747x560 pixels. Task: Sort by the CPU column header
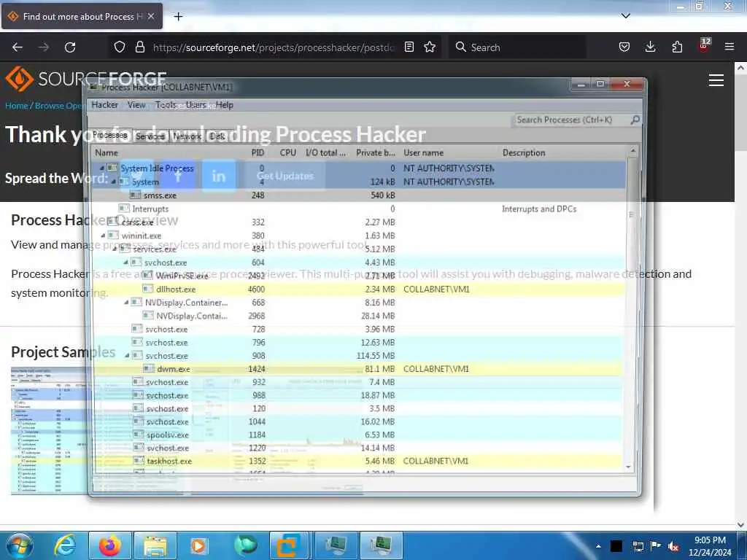287,153
